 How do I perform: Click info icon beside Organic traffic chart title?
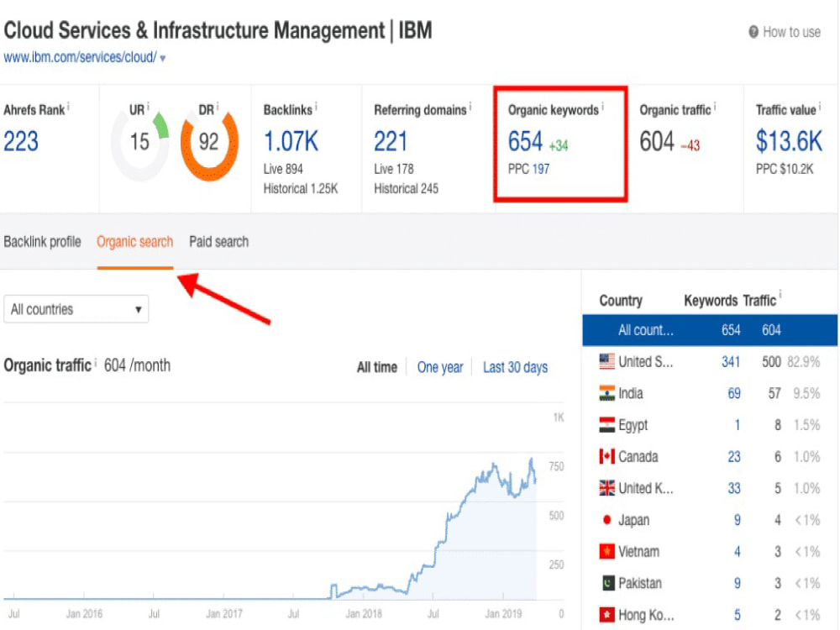(96, 363)
